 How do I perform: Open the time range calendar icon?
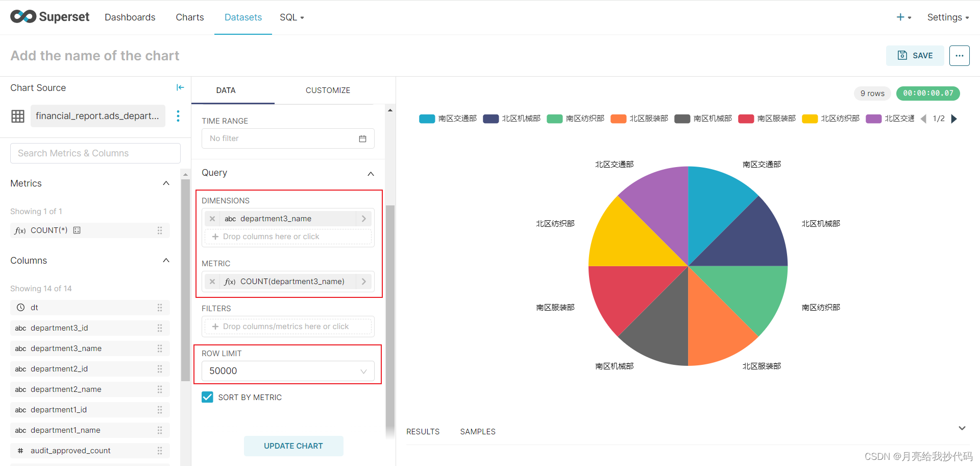(x=362, y=138)
